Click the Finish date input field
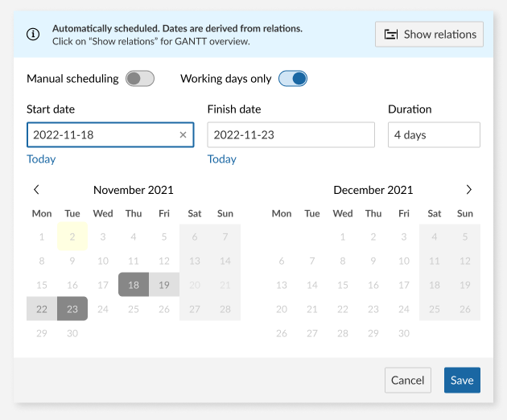The image size is (507, 420). click(x=291, y=135)
